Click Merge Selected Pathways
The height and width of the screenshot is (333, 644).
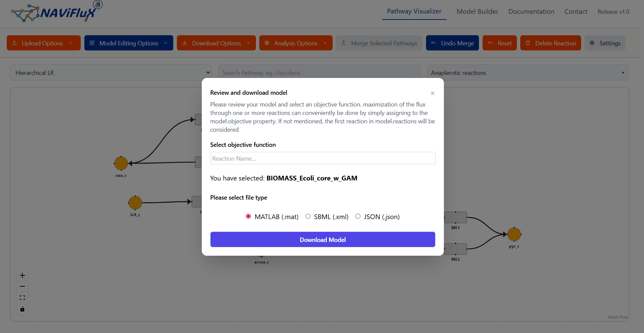[379, 43]
